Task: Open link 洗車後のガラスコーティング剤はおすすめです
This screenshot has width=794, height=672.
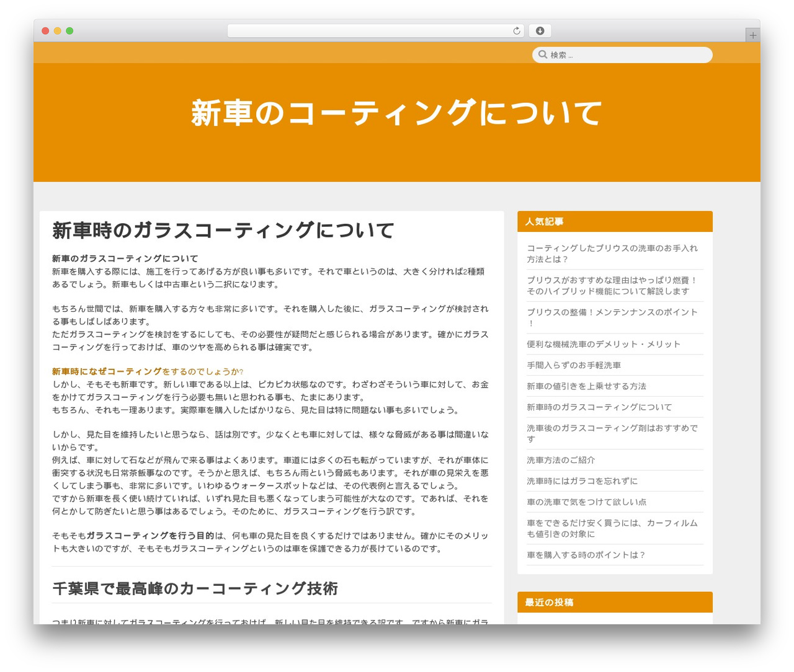Action: pyautogui.click(x=612, y=433)
